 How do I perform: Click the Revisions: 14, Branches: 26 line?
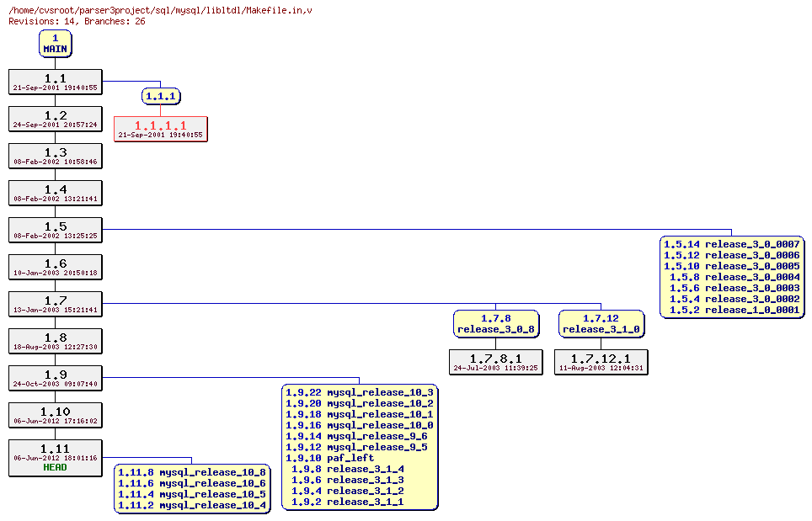click(77, 21)
